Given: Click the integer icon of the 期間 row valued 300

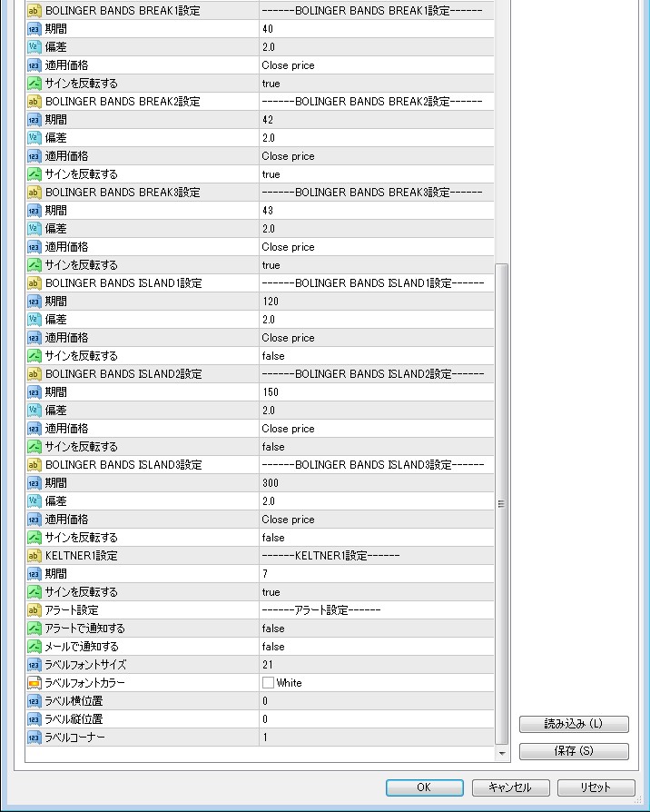Looking at the screenshot, I should 34,483.
